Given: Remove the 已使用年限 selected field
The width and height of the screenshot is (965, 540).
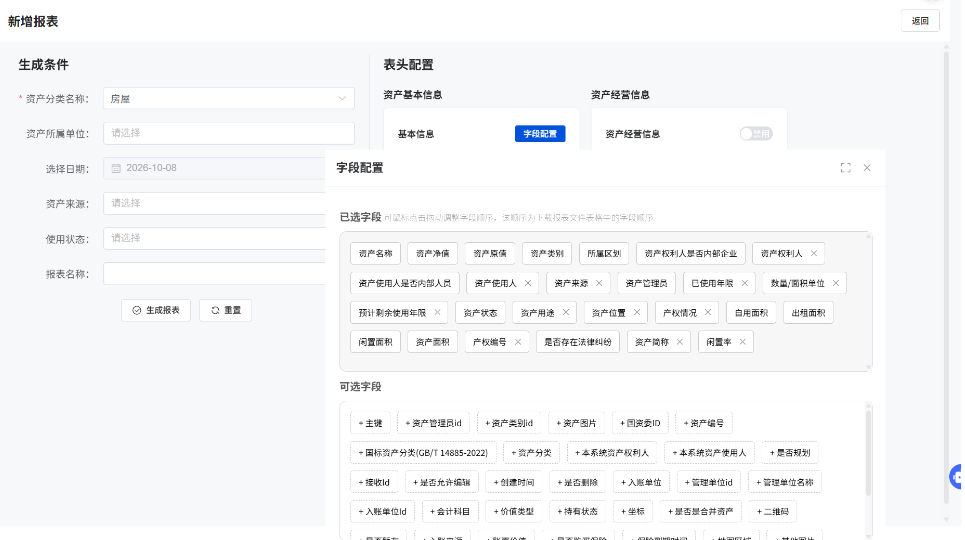Looking at the screenshot, I should click(745, 283).
